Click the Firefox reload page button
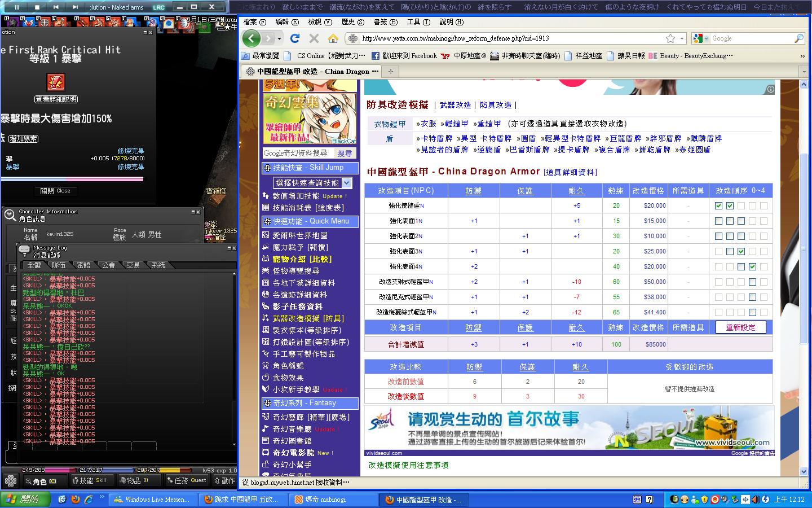Viewport: 812px width, 508px height. pos(294,38)
